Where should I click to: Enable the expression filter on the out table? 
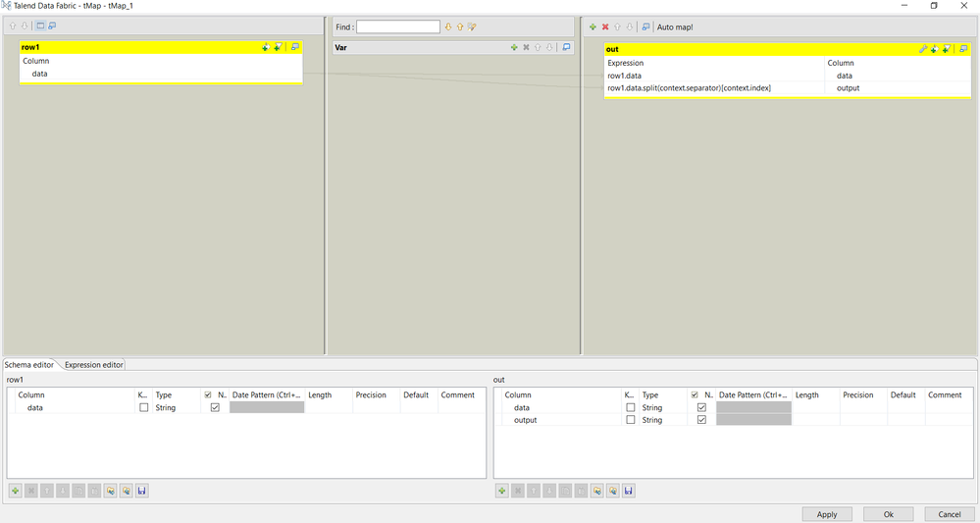click(x=947, y=49)
